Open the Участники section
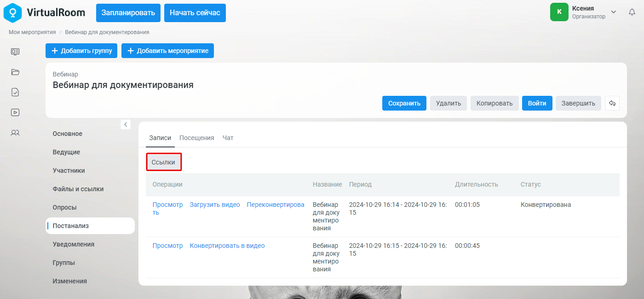 pyautogui.click(x=90, y=170)
